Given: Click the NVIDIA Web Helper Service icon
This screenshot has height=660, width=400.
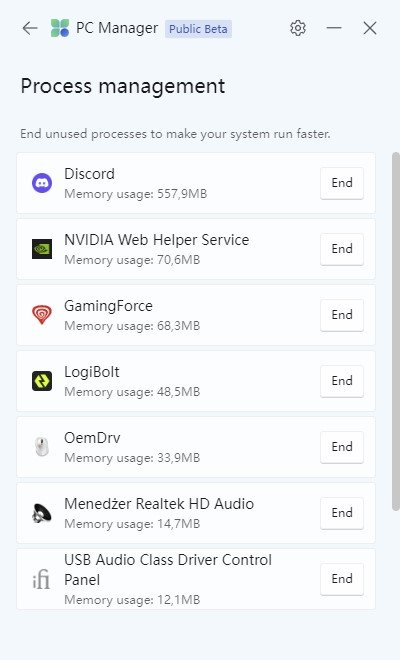Looking at the screenshot, I should pyautogui.click(x=42, y=249).
